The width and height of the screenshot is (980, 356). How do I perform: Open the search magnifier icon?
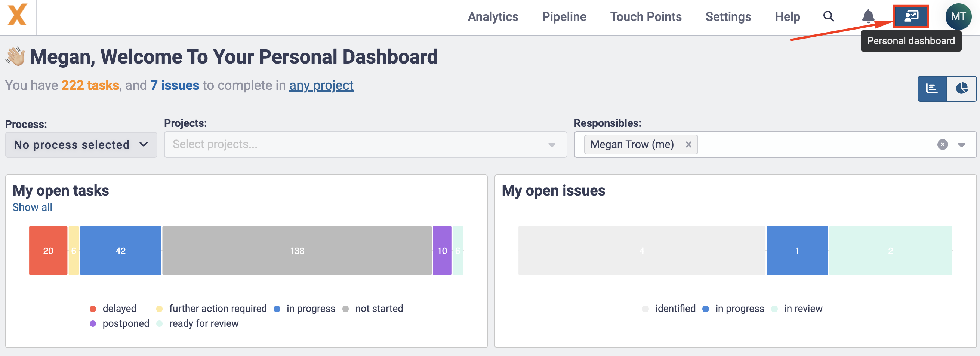[829, 17]
